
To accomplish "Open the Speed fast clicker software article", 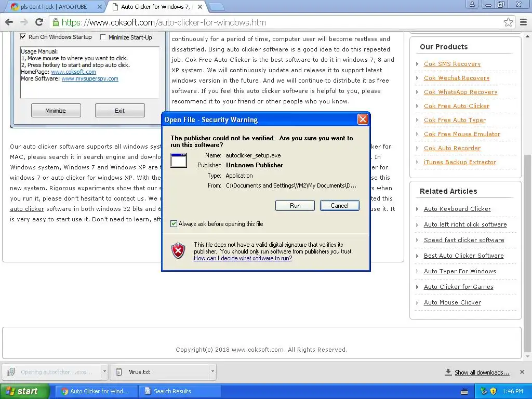I will pos(464,240).
